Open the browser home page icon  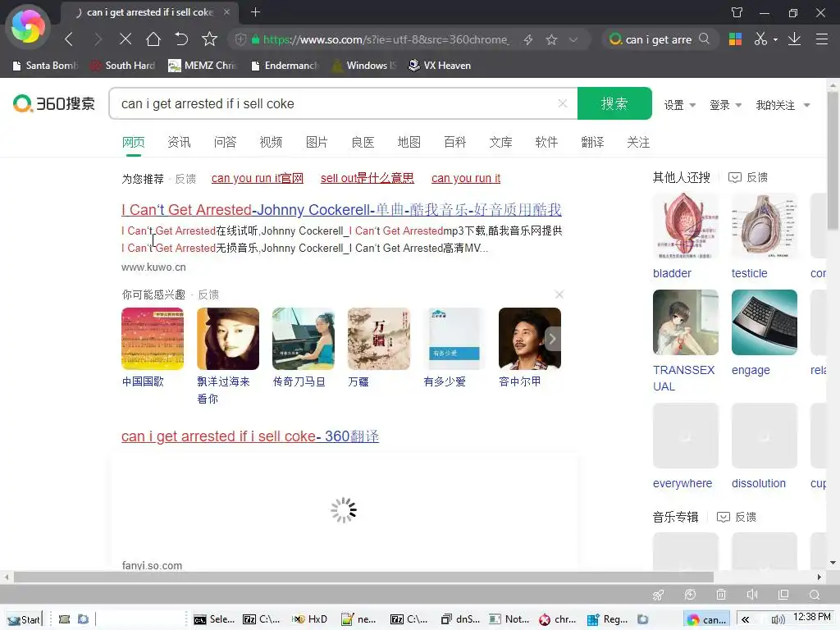click(x=153, y=39)
